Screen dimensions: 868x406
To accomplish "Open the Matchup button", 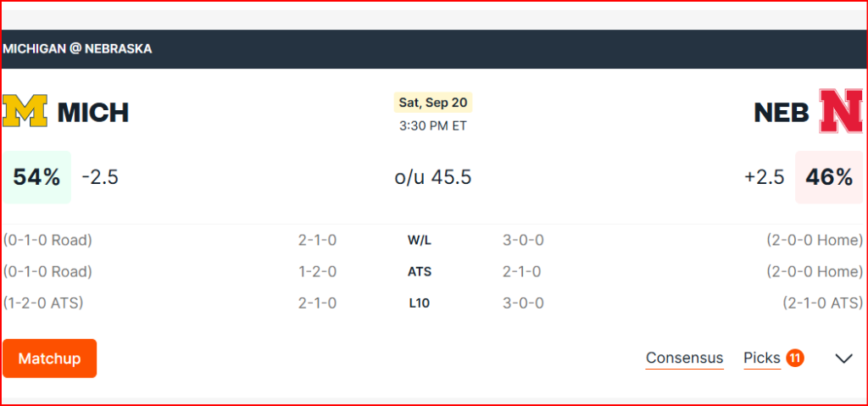I will point(49,359).
